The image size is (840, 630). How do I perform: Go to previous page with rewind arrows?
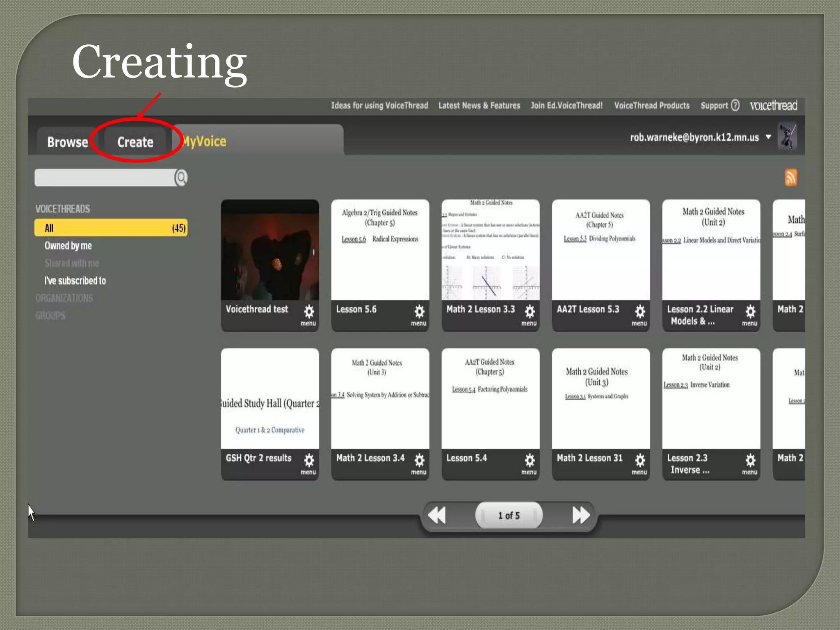[x=437, y=515]
